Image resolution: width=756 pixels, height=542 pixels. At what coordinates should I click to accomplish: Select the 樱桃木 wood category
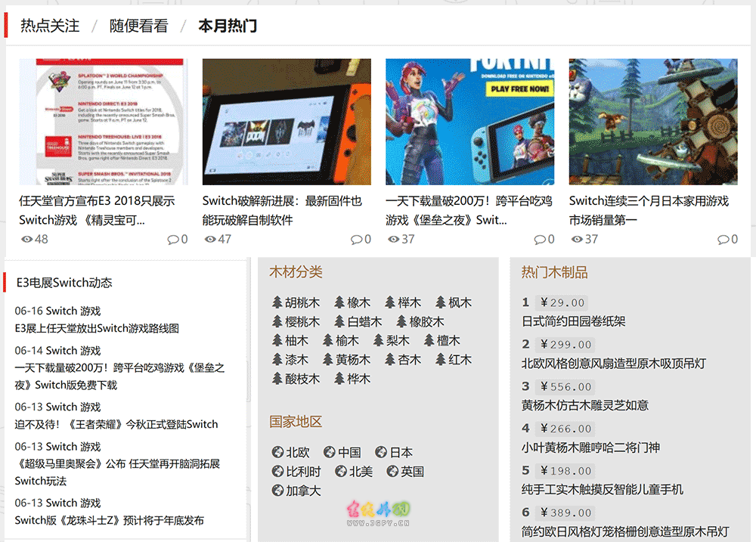(296, 321)
